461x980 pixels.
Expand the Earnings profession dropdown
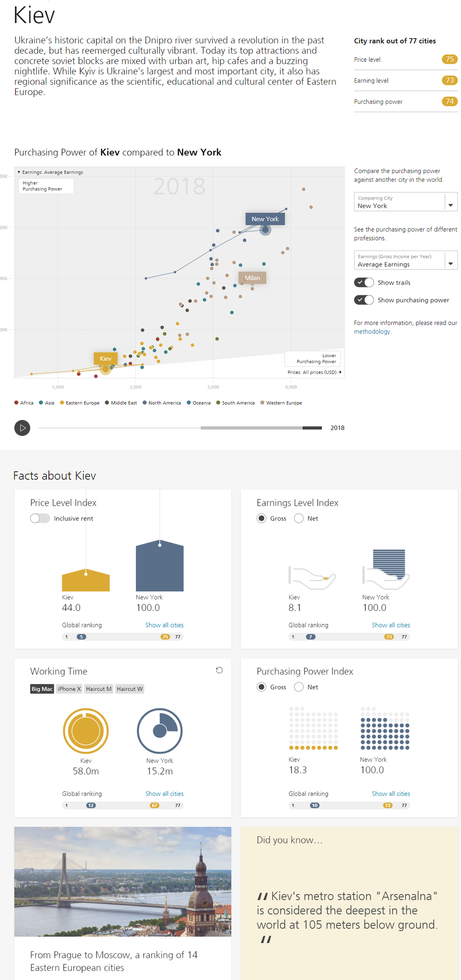(405, 260)
